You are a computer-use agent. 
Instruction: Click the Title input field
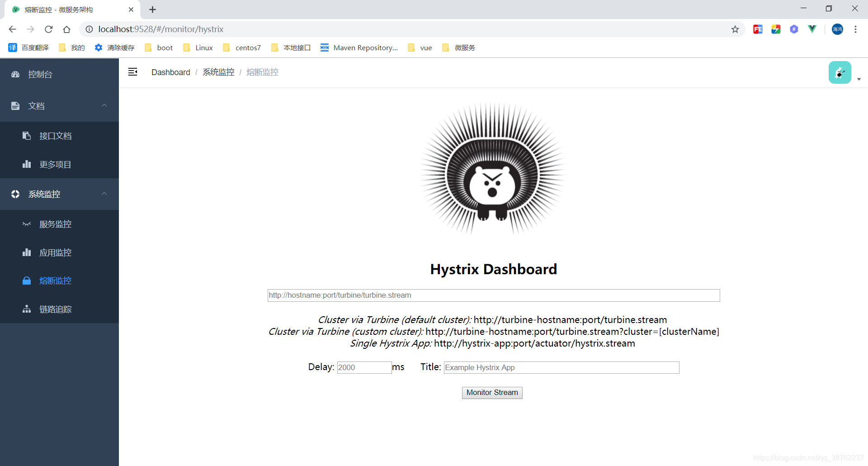561,367
